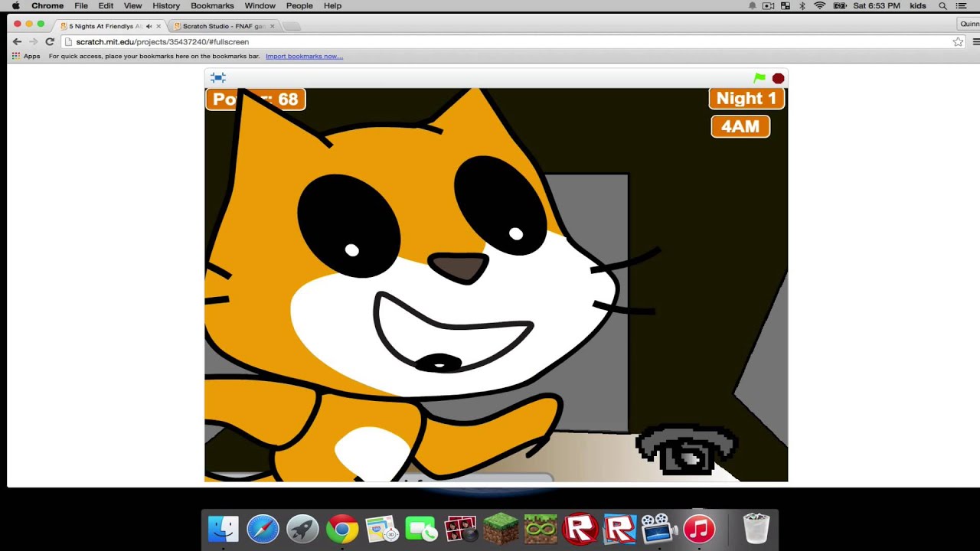The image size is (980, 551).
Task: Go back with Chrome's back arrow
Action: 17,42
